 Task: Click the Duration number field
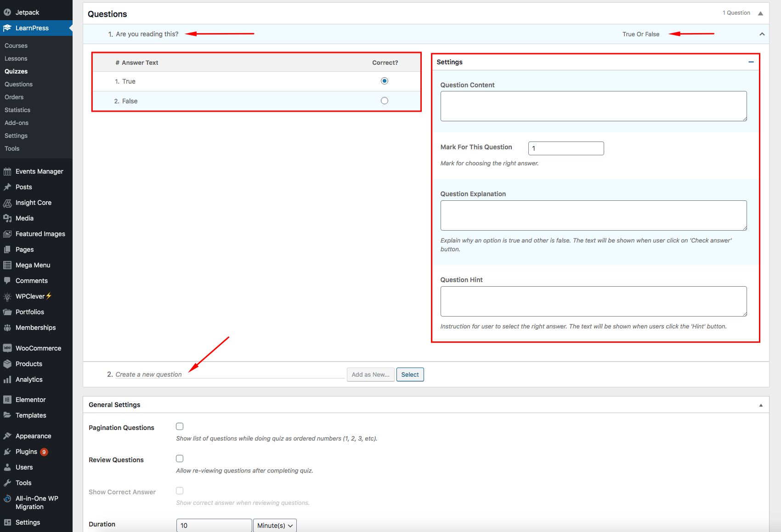click(214, 526)
